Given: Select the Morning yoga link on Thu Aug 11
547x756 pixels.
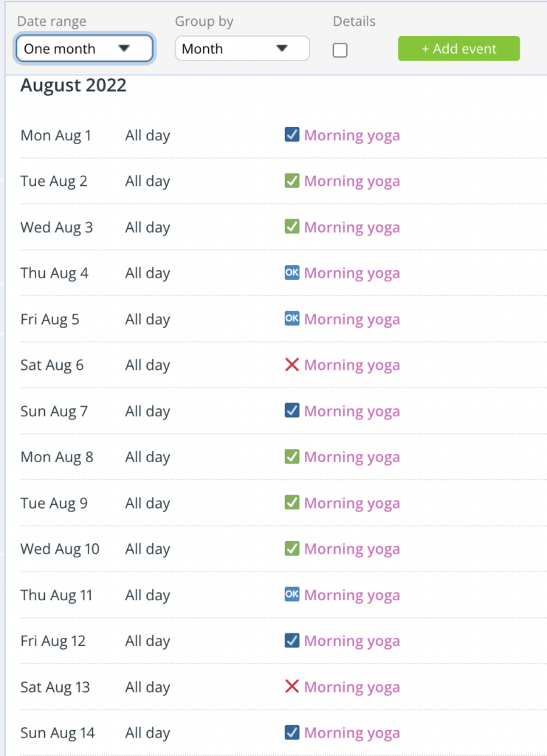Looking at the screenshot, I should [352, 595].
